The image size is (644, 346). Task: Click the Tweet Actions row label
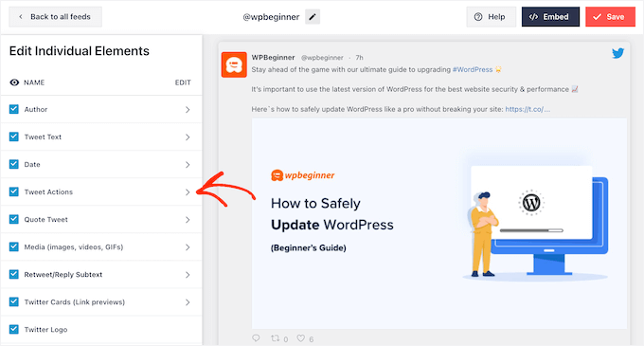48,191
